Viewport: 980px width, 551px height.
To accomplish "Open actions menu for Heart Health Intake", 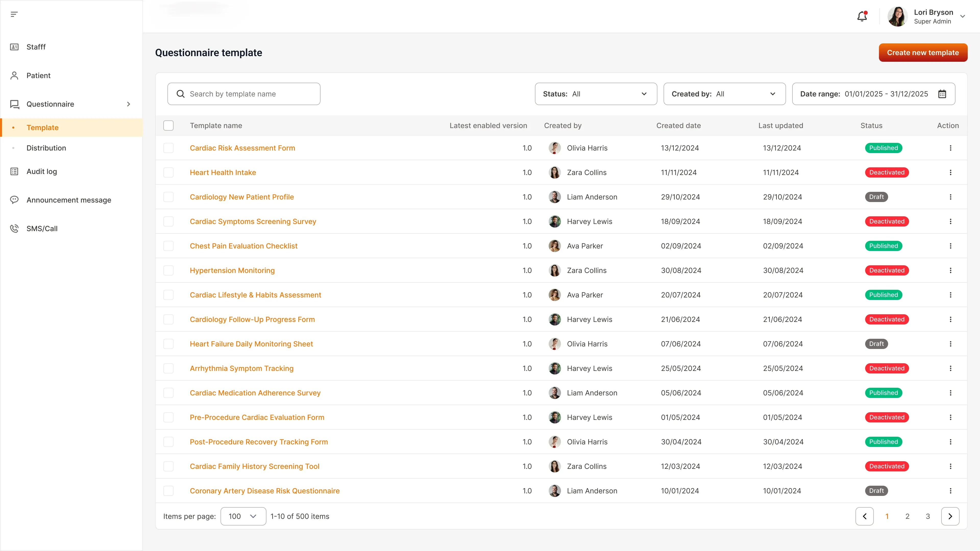I will [x=950, y=173].
